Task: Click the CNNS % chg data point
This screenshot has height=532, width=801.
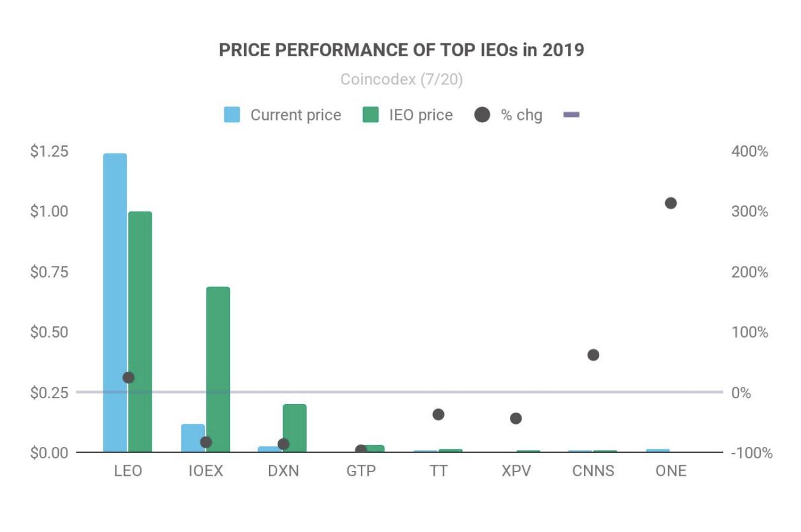Action: tap(593, 355)
